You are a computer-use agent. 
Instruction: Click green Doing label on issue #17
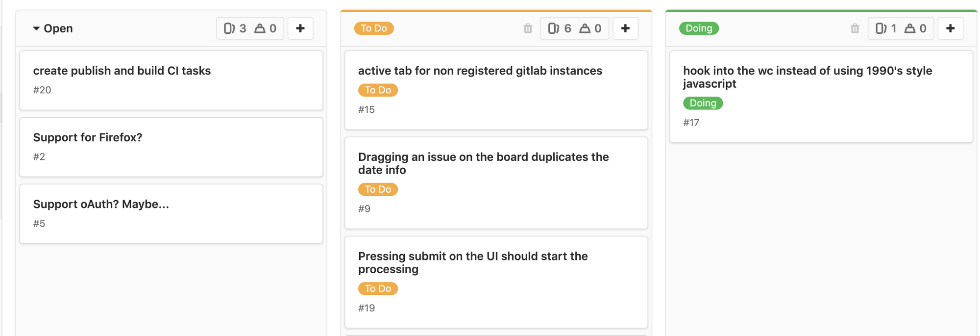[x=703, y=103]
